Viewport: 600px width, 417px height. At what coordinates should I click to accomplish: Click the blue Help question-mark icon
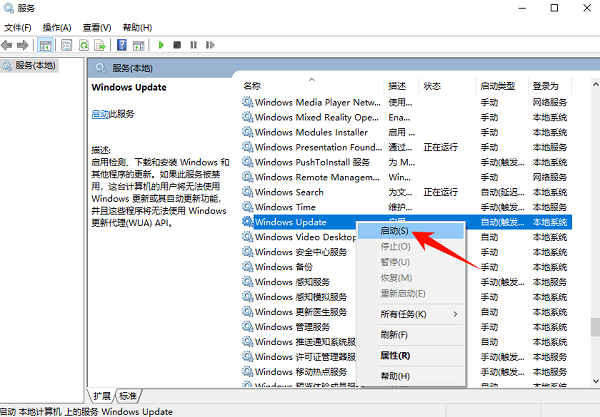(121, 45)
